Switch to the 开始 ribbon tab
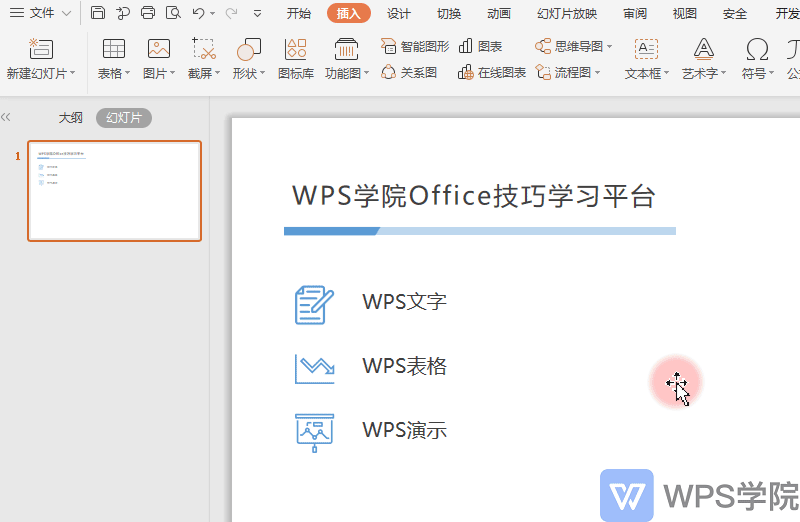 (x=298, y=13)
